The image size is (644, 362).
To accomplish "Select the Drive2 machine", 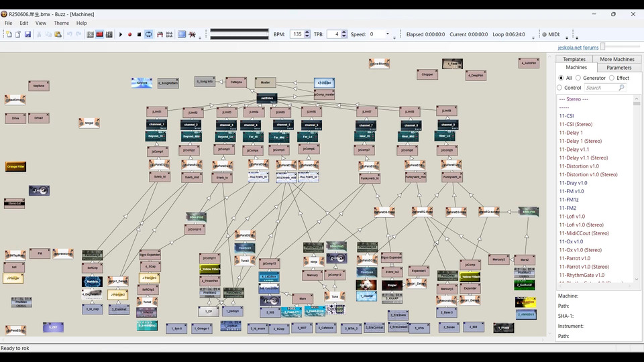I will point(39,118).
